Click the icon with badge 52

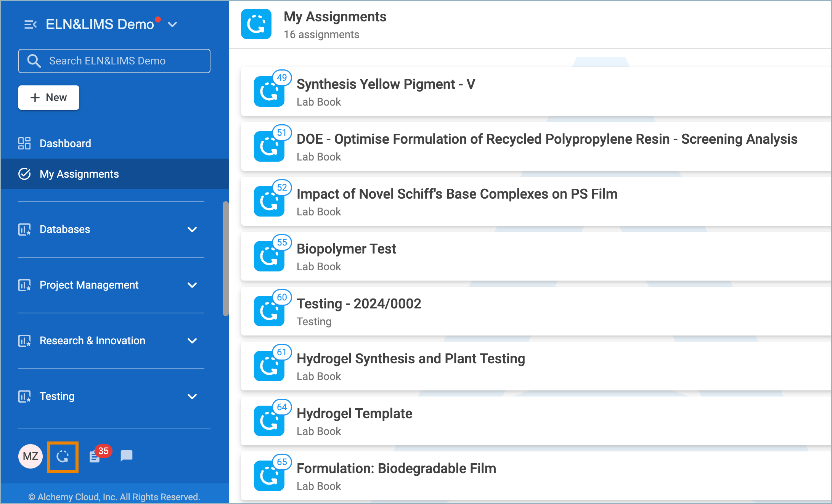point(269,201)
